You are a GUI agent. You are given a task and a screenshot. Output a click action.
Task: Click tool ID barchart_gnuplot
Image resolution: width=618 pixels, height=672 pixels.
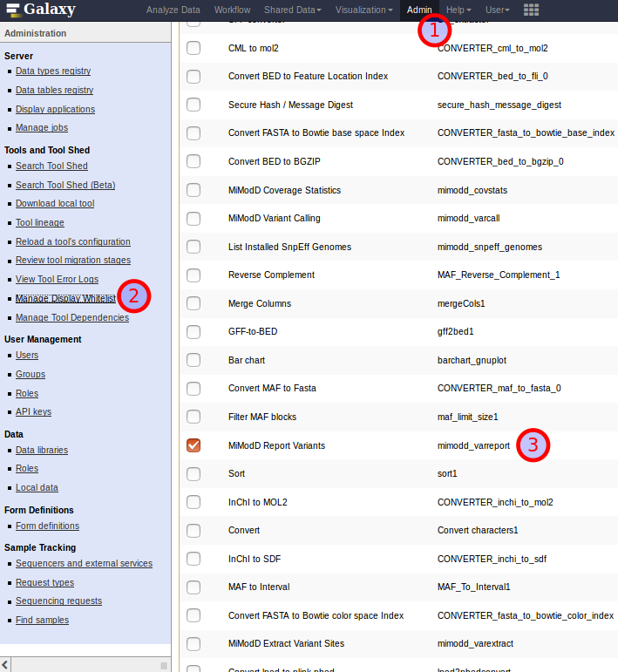click(472, 360)
